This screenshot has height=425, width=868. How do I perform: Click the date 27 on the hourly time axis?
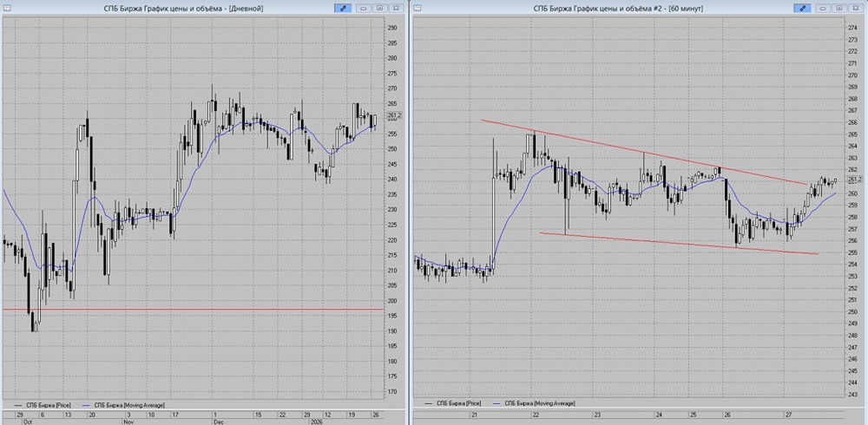(787, 414)
